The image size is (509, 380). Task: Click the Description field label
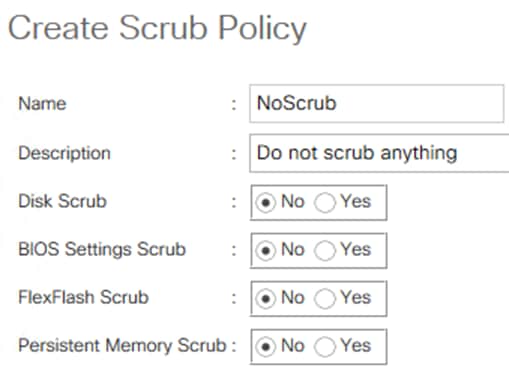point(64,154)
